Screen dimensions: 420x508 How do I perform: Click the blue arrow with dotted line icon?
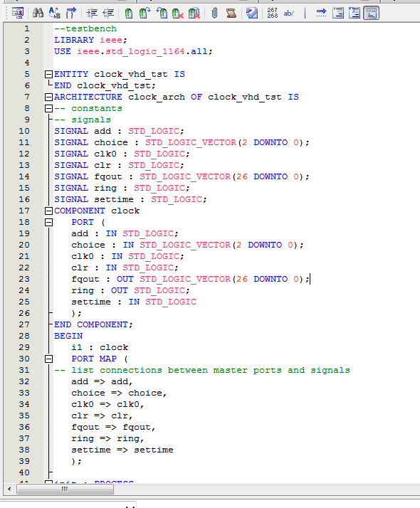[321, 13]
